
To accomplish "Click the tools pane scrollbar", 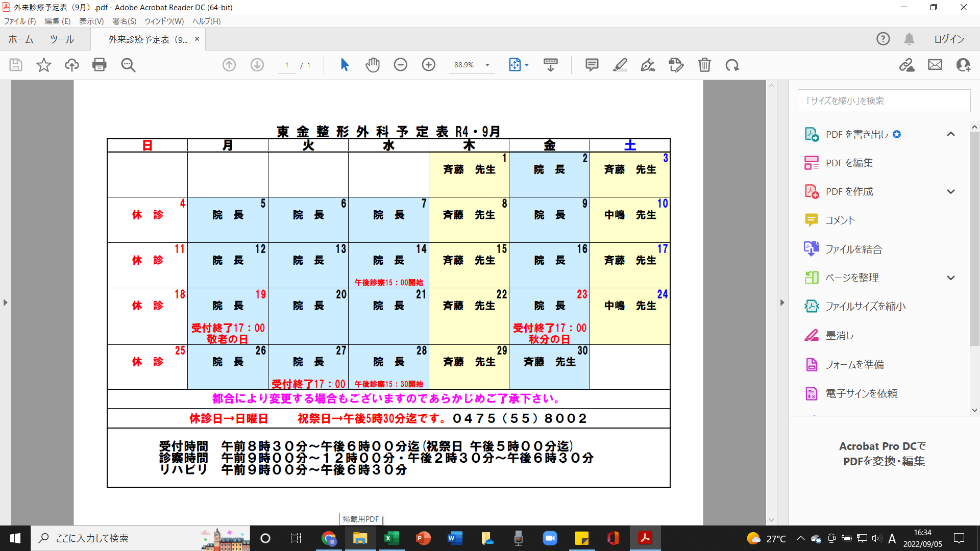I will coord(974,240).
